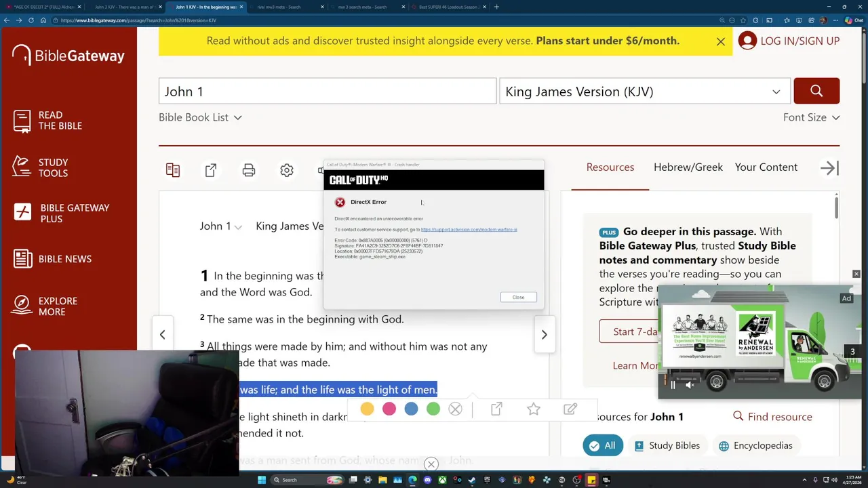
Task: Switch to the Resources tab
Action: pyautogui.click(x=610, y=167)
